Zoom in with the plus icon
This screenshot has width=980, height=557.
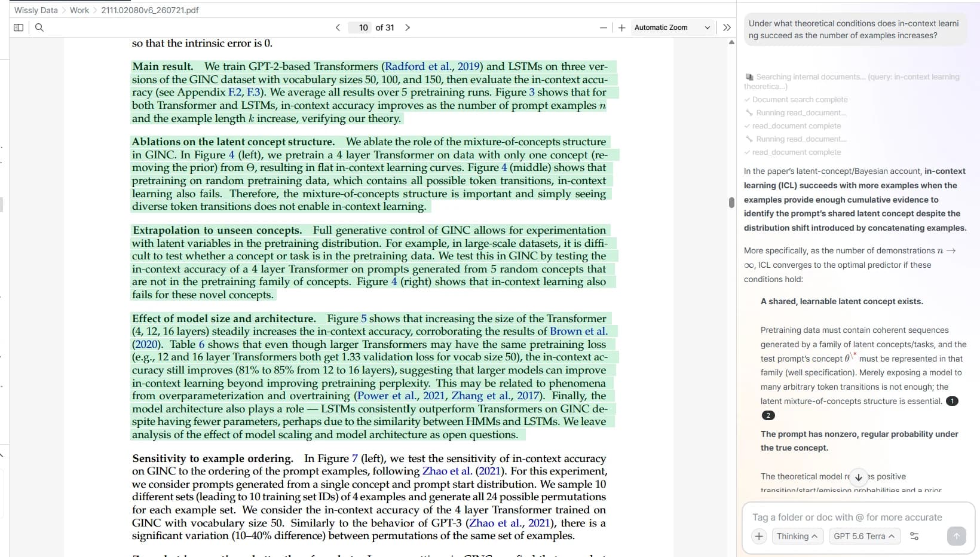[x=621, y=27]
